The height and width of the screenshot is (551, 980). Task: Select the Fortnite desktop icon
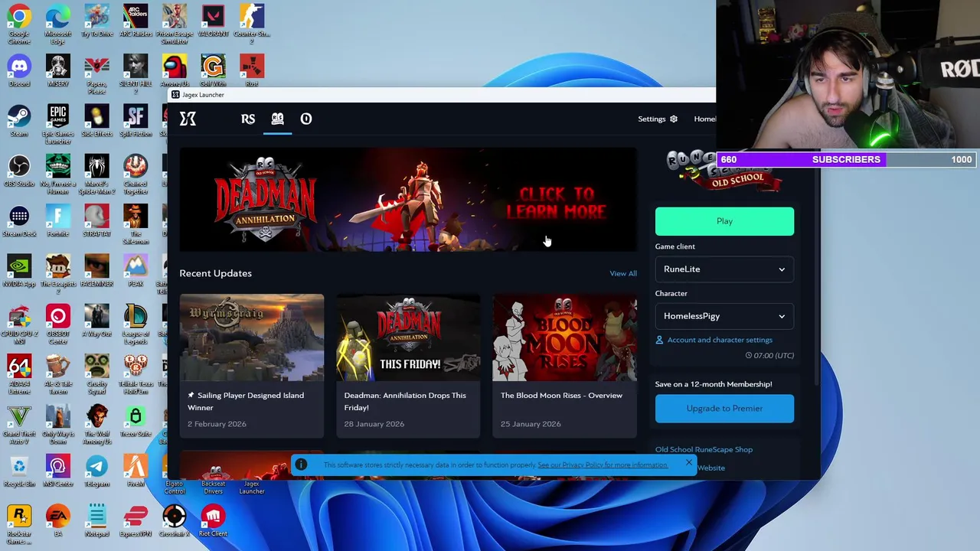[x=57, y=221]
